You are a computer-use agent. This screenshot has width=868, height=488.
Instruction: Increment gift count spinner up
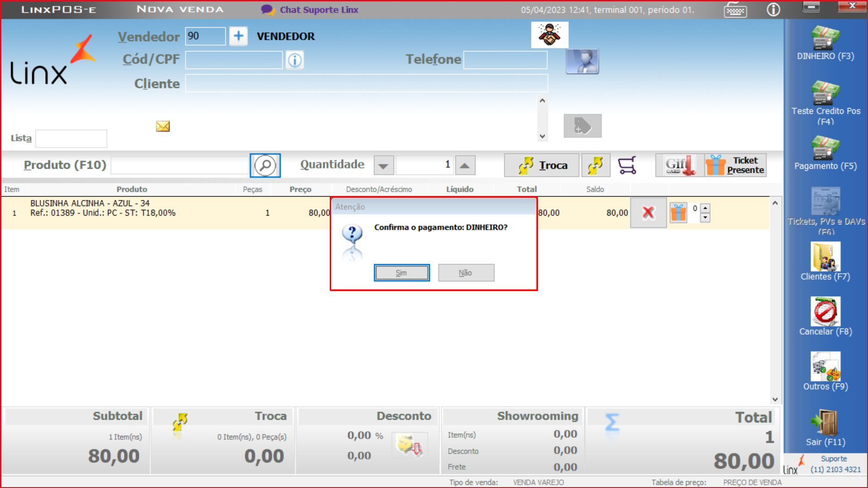tap(705, 208)
